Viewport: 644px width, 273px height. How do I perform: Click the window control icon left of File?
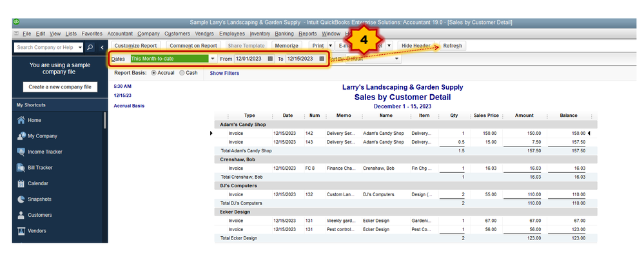(x=16, y=34)
